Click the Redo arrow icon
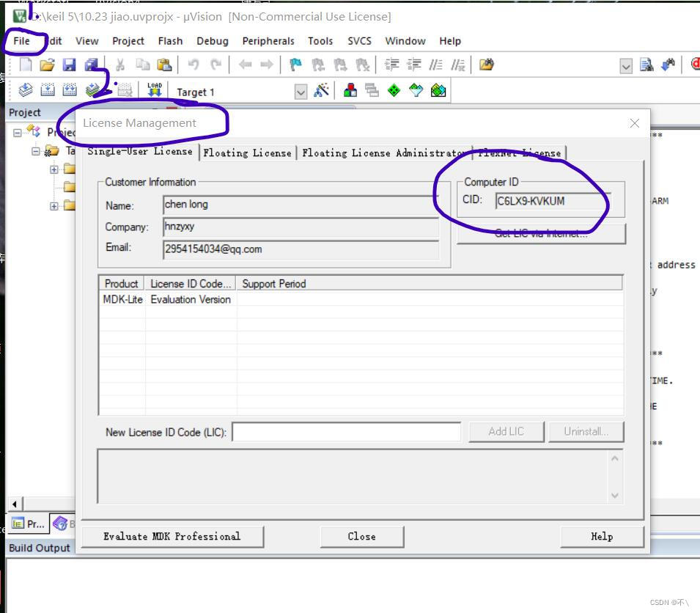 click(x=216, y=65)
